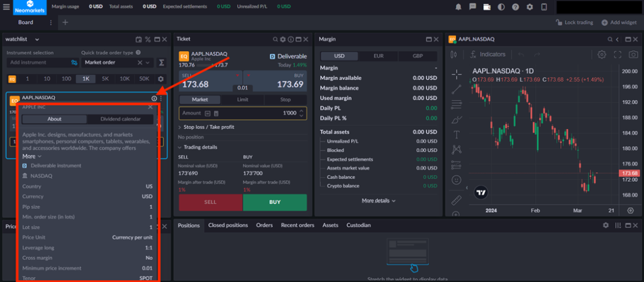This screenshot has height=282, width=644.
Task: Click the chat messages icon in top bar
Action: 473,7
